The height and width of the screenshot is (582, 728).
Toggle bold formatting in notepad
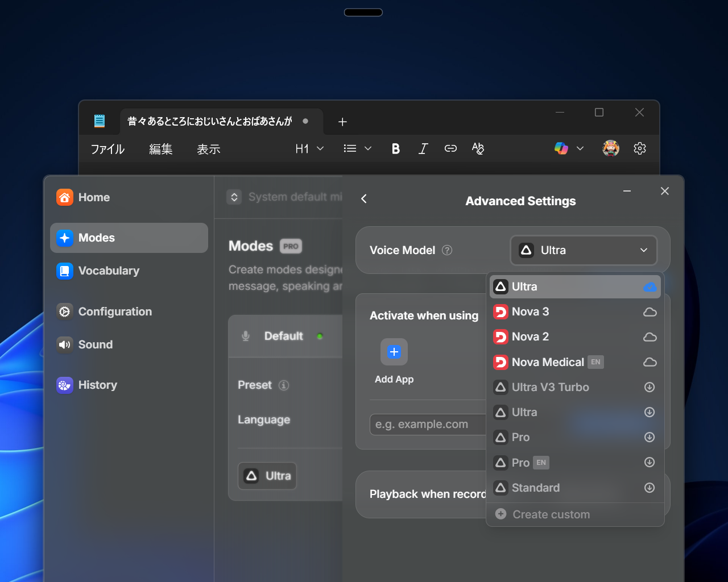[x=396, y=148]
